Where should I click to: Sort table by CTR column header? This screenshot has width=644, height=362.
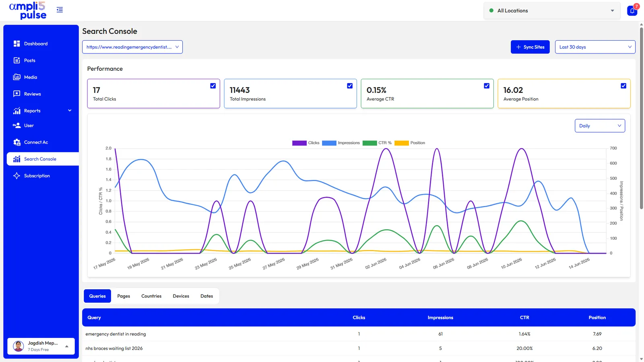coord(524,317)
